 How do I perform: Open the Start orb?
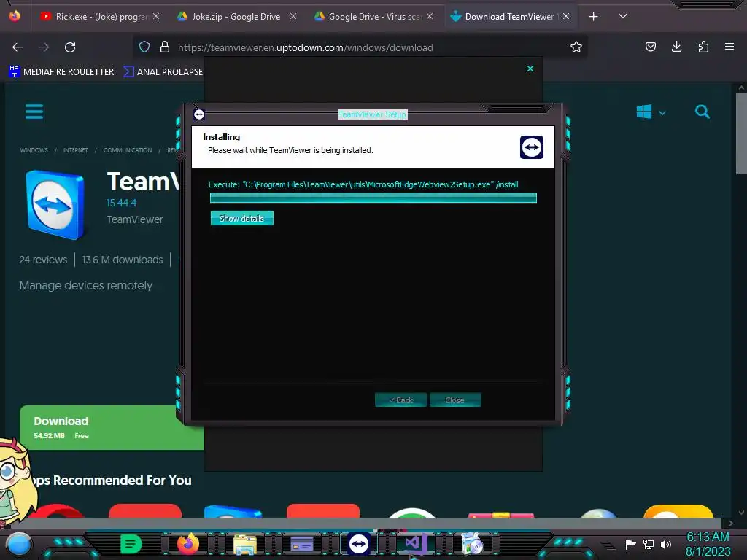click(x=19, y=544)
